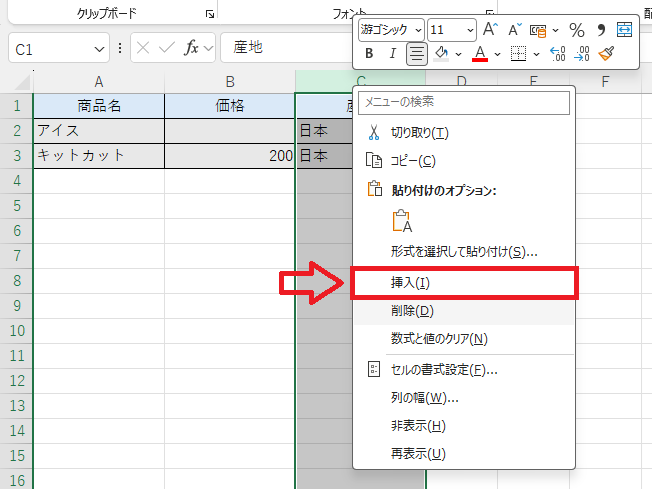
Task: Expand the Name Box dropdown
Action: point(99,49)
